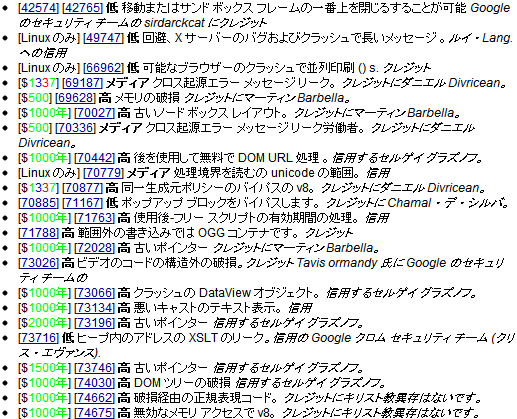Open issue 74675 link

94,413
